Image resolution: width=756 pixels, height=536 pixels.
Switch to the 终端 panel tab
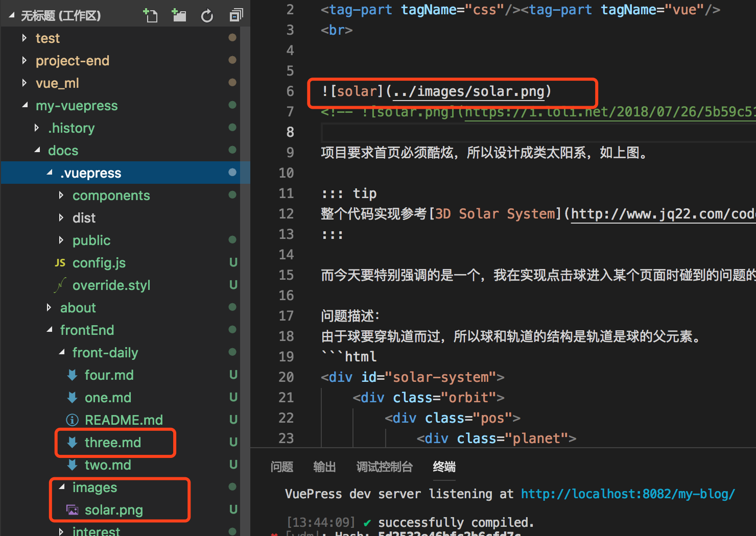(x=444, y=467)
